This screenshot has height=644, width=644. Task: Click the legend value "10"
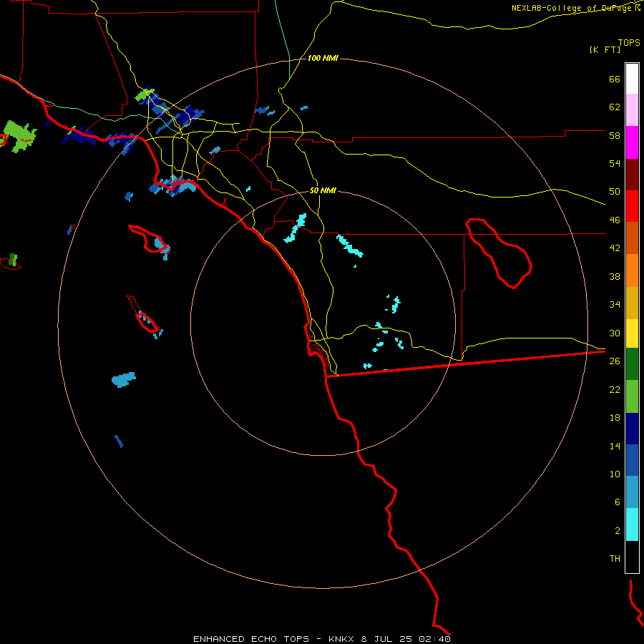(x=615, y=474)
